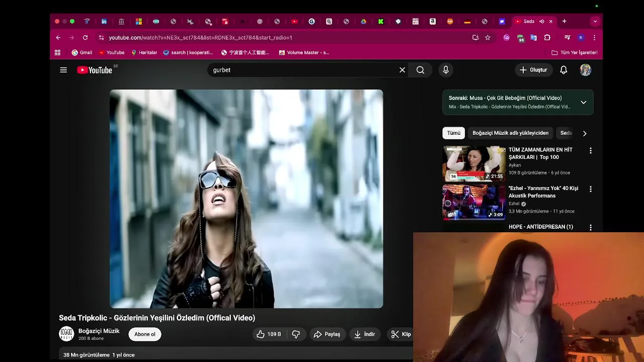Viewport: 644px width, 362px height.
Task: Open the Ezhel Yarınımız Yok video thumbnail
Action: point(474,202)
